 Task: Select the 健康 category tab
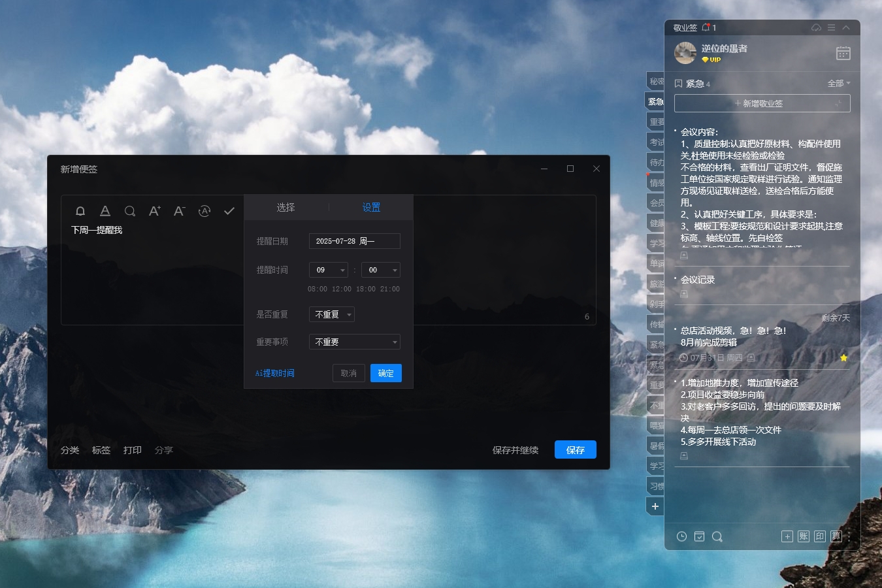click(656, 223)
